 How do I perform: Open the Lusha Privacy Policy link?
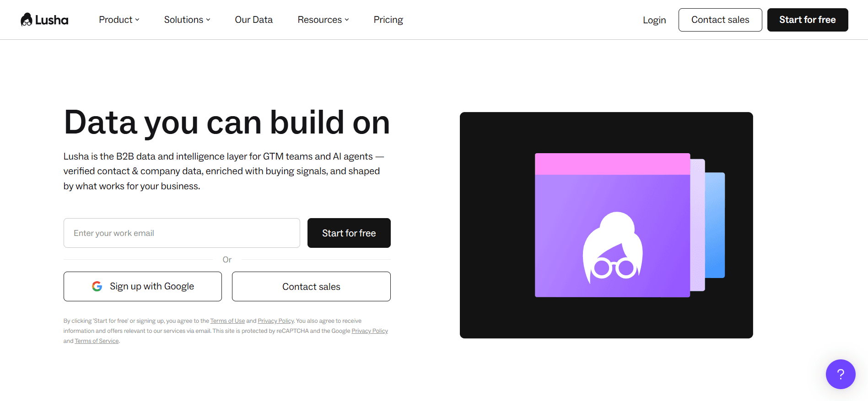276,321
